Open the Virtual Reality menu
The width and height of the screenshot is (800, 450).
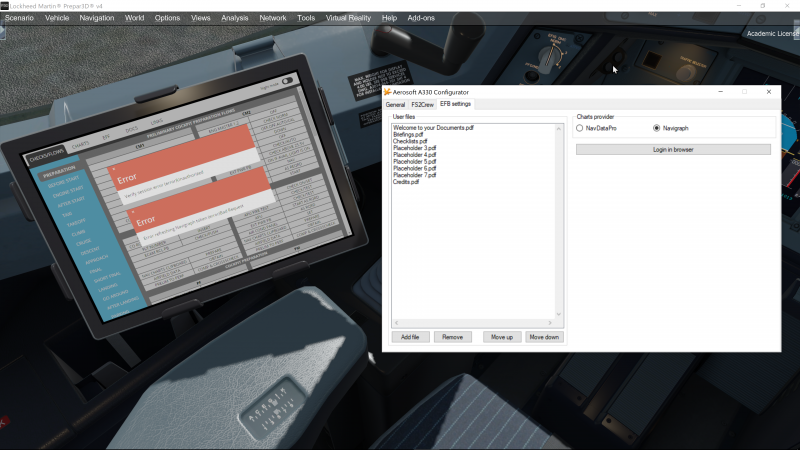click(348, 18)
